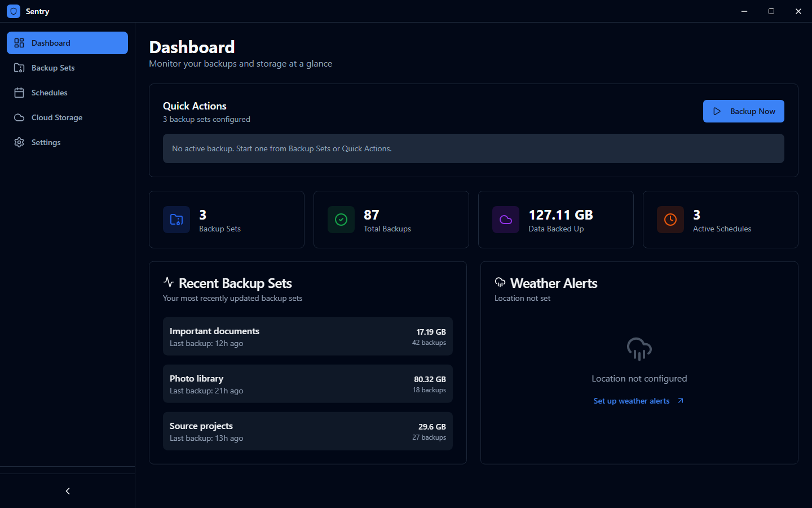Click the Dashboard grid icon in sidebar
This screenshot has width=812, height=508.
point(19,43)
